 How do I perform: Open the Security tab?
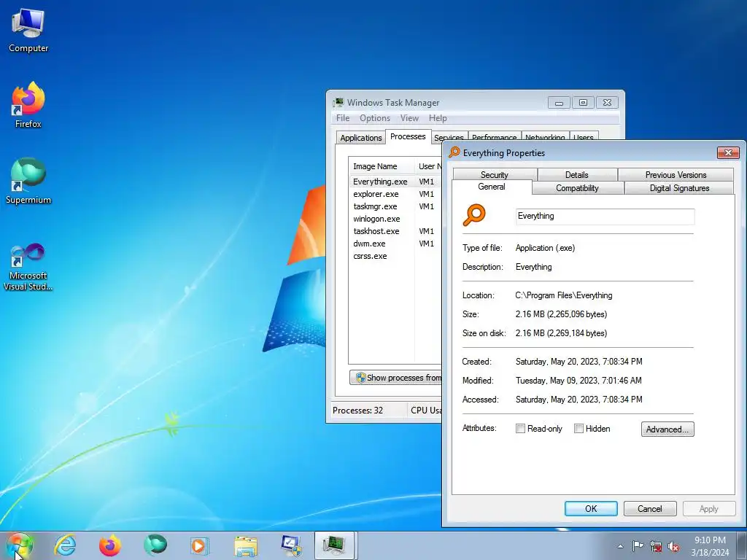[x=495, y=175]
